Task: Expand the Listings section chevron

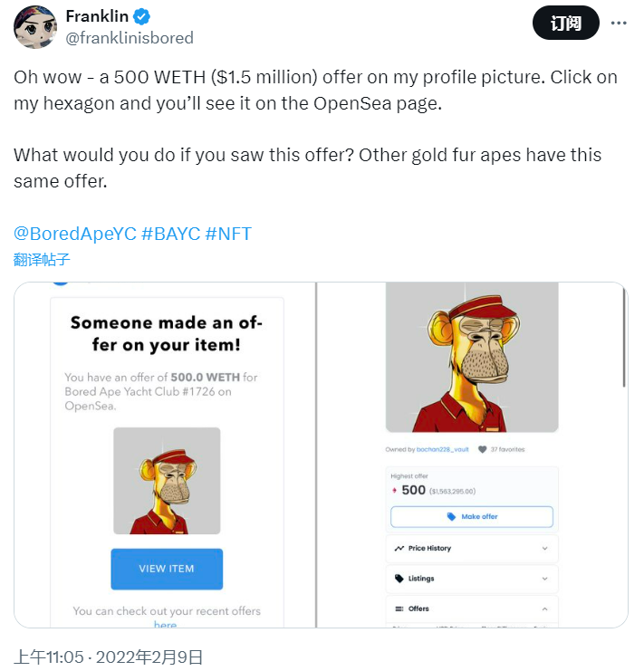Action: (544, 579)
